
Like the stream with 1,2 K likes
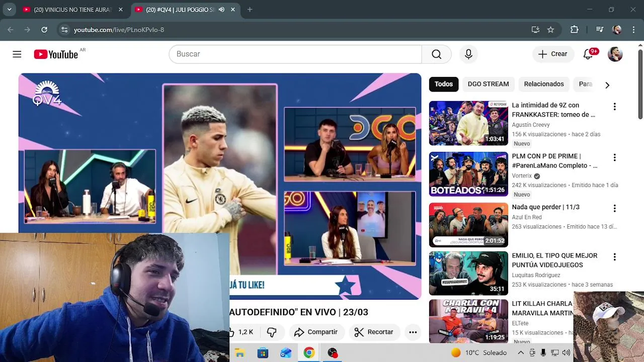(x=243, y=332)
